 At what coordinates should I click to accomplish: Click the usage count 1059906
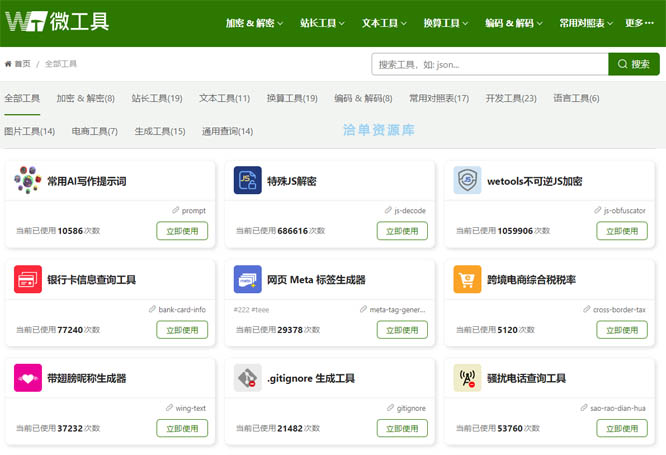[x=515, y=231]
